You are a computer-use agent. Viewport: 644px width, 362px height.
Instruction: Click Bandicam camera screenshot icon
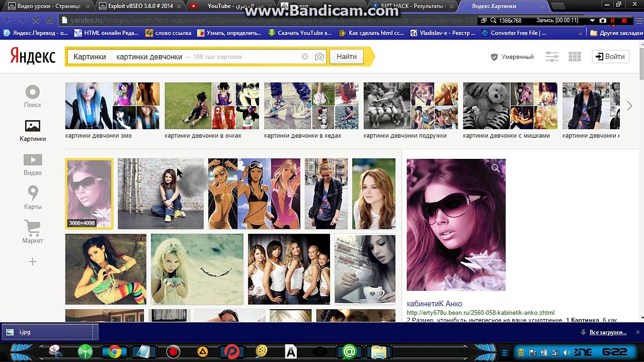pyautogui.click(x=603, y=21)
